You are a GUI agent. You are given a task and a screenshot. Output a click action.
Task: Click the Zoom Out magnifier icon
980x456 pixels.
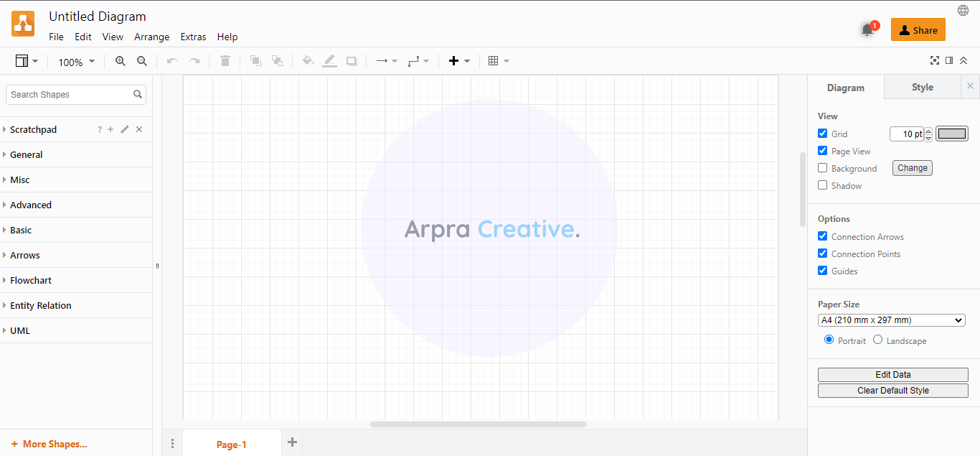coord(142,62)
